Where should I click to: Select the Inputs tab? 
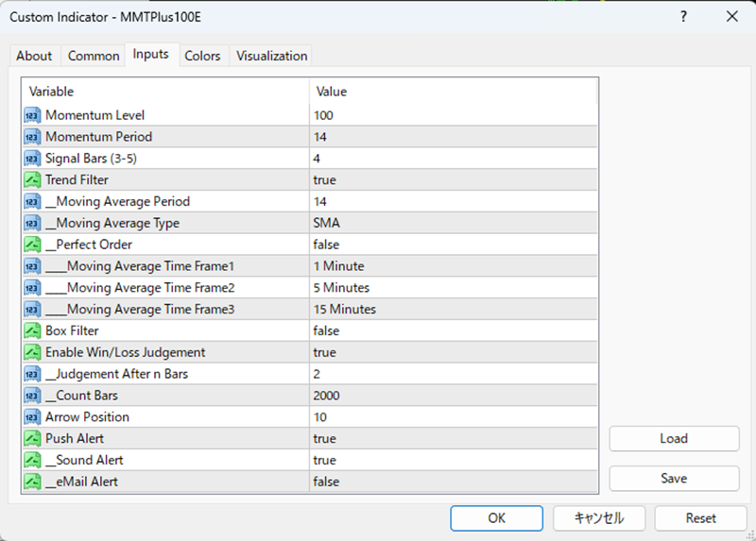click(151, 55)
